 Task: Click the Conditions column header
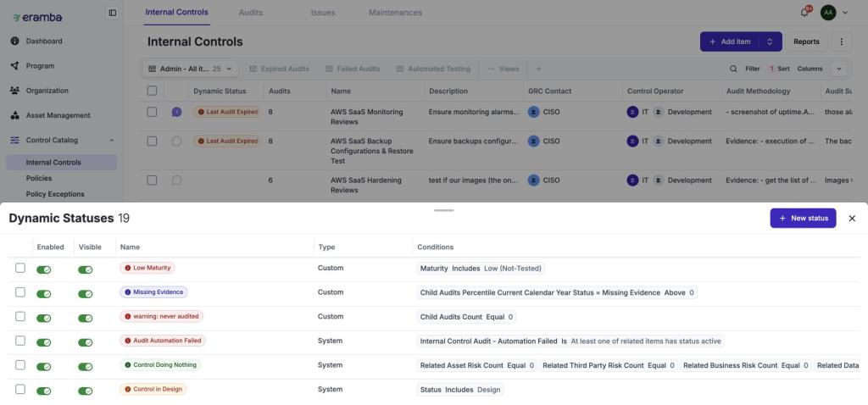point(435,247)
